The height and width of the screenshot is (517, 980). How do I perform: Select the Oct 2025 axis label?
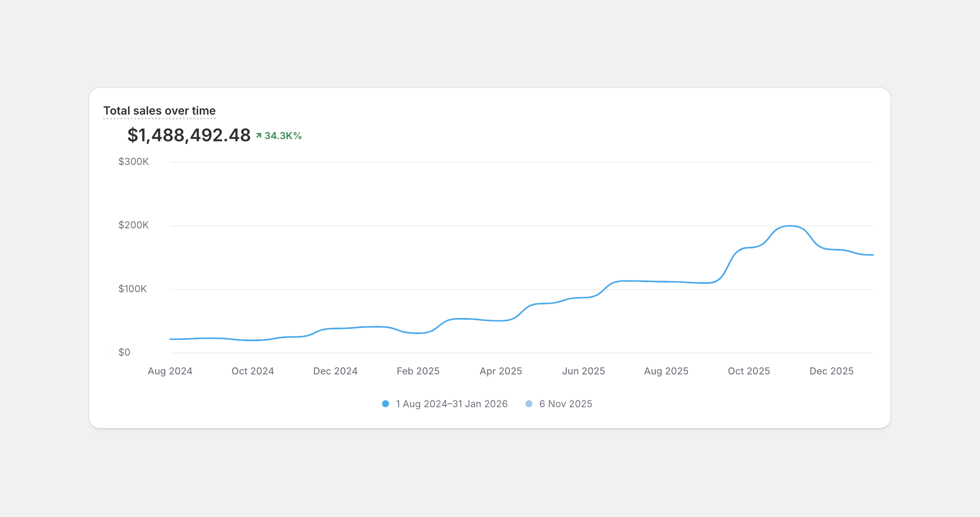tap(749, 371)
